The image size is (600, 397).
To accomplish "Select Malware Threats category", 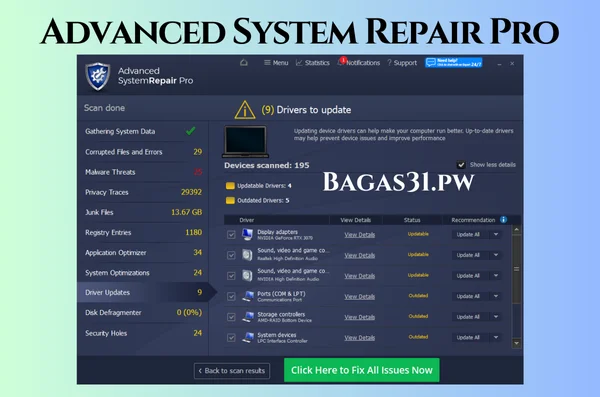I will coord(143,172).
